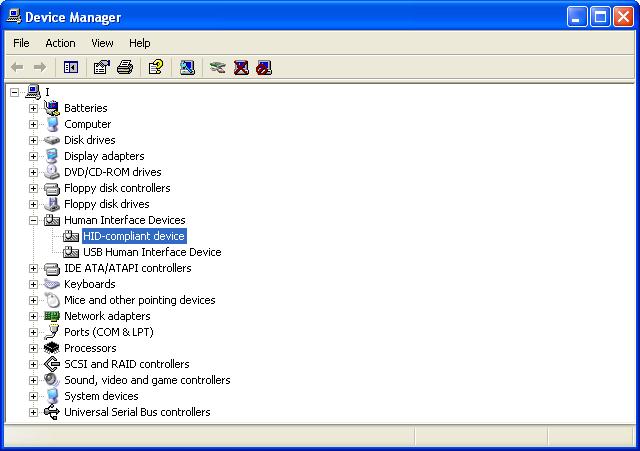Expand the Mice and other pointing devices node
The width and height of the screenshot is (640, 451).
pyautogui.click(x=33, y=300)
